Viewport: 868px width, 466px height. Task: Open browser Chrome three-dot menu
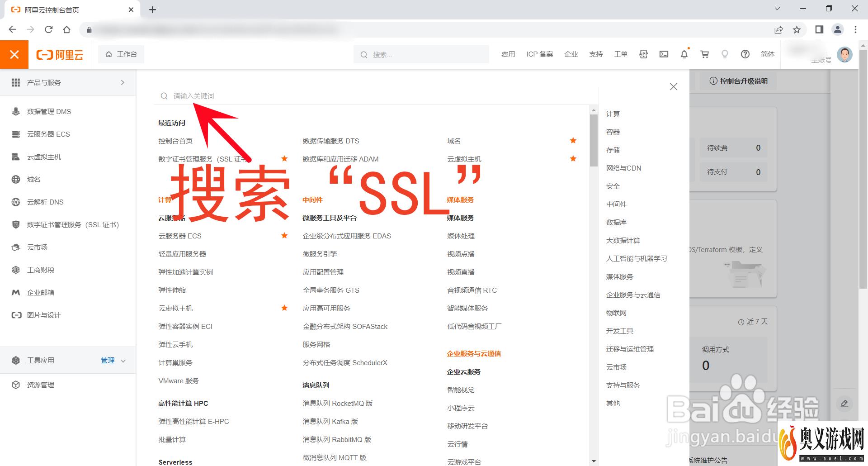click(x=855, y=30)
